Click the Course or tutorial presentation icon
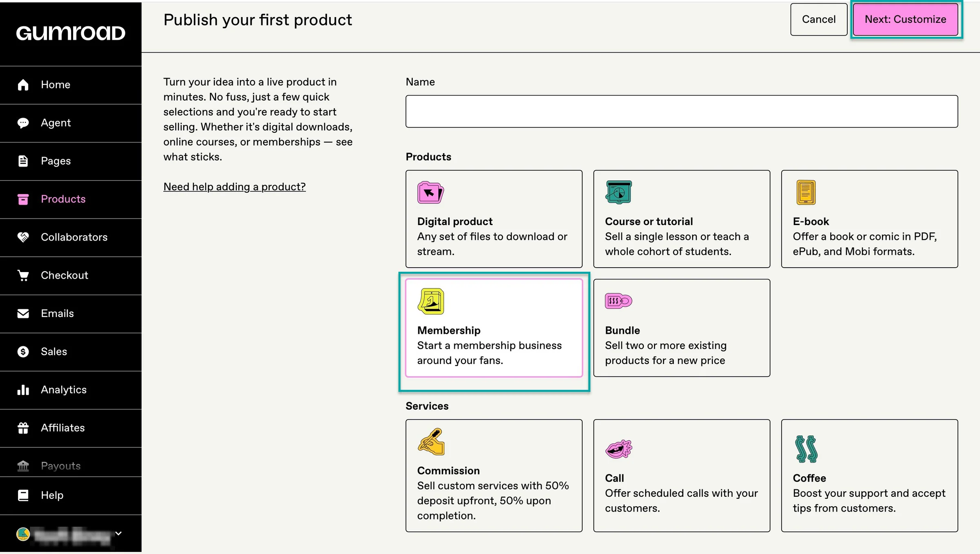 point(619,192)
